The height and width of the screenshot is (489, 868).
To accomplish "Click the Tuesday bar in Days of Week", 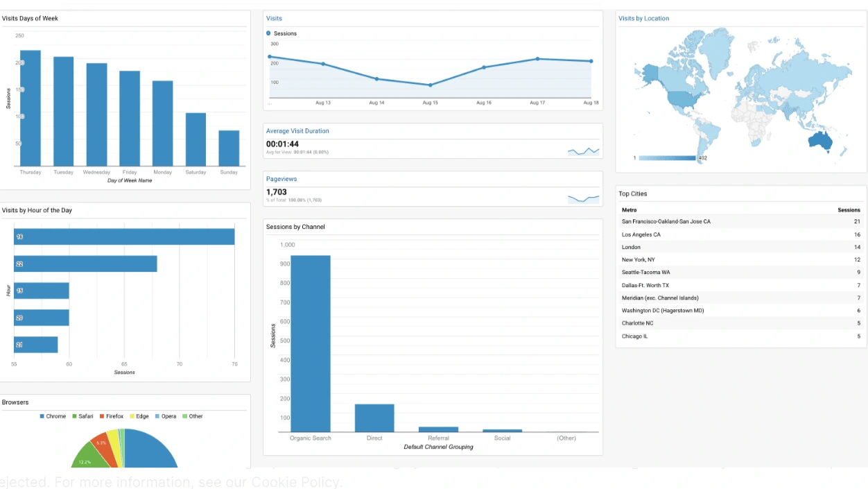I will pyautogui.click(x=64, y=112).
